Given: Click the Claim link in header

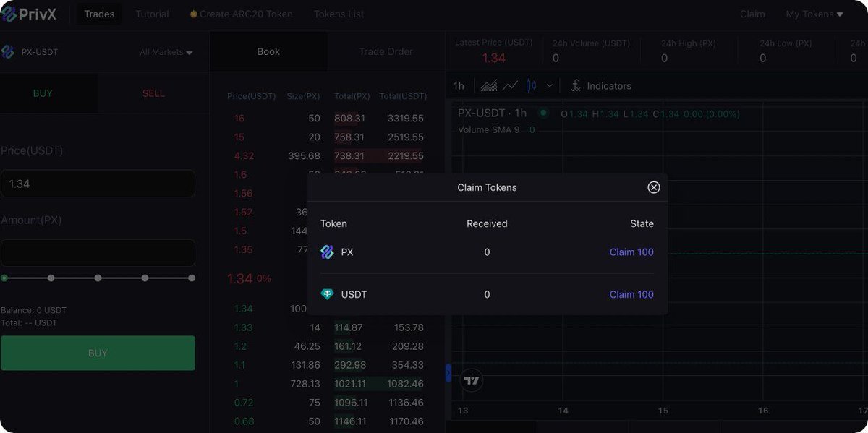Looking at the screenshot, I should click(x=752, y=14).
